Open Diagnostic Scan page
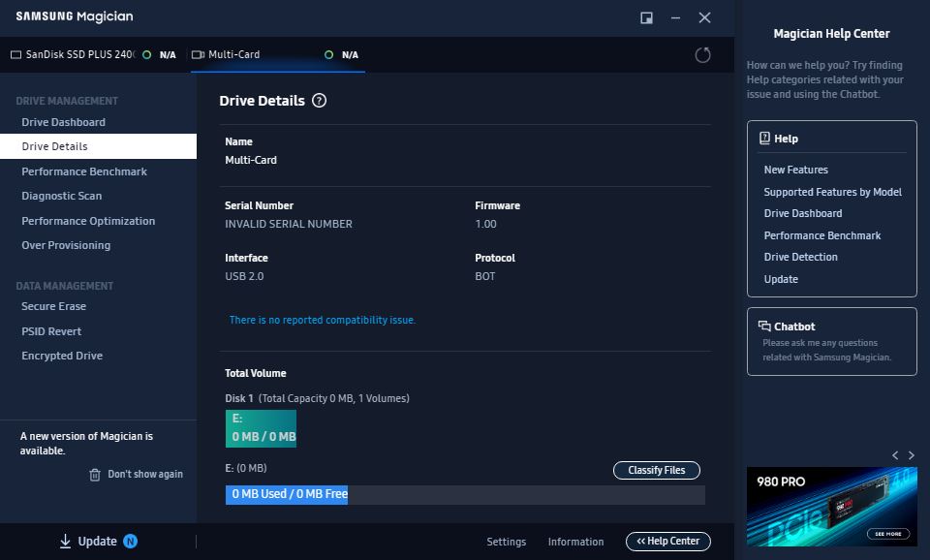 62,196
